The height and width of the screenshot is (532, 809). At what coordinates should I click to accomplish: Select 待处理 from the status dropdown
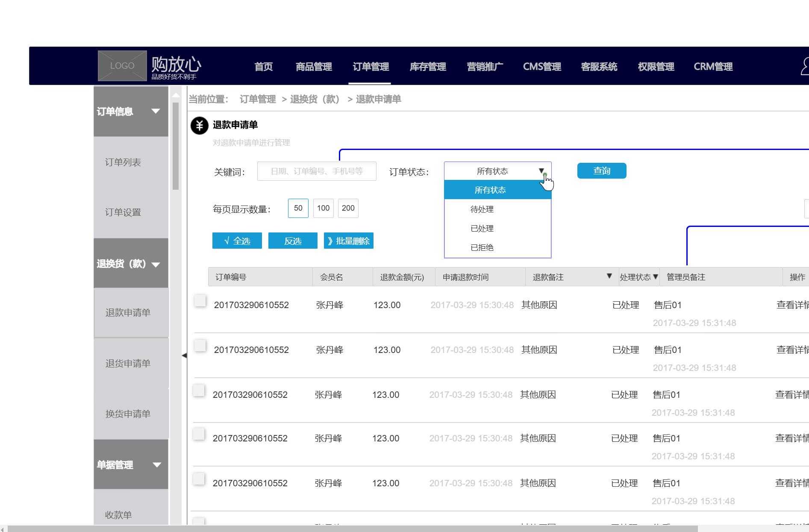(482, 209)
